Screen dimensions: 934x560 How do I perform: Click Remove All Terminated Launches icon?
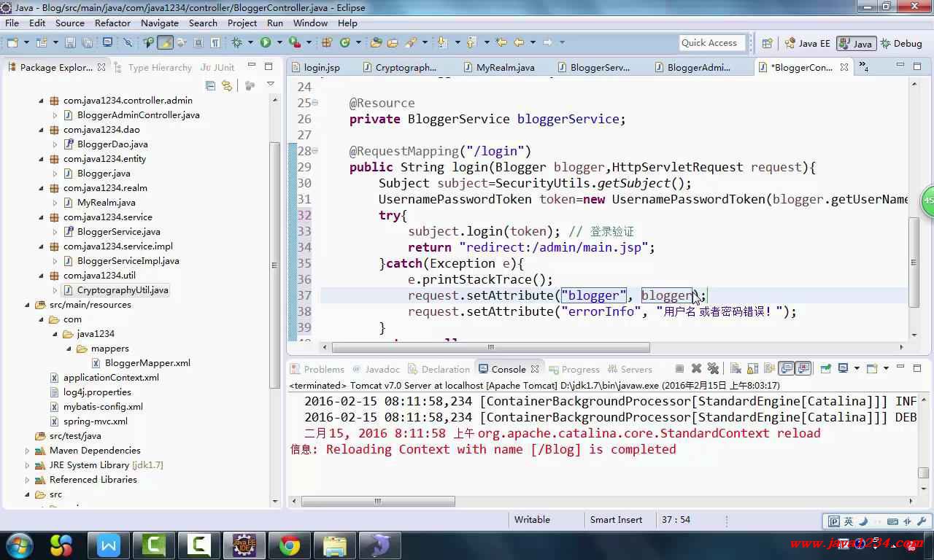point(713,369)
